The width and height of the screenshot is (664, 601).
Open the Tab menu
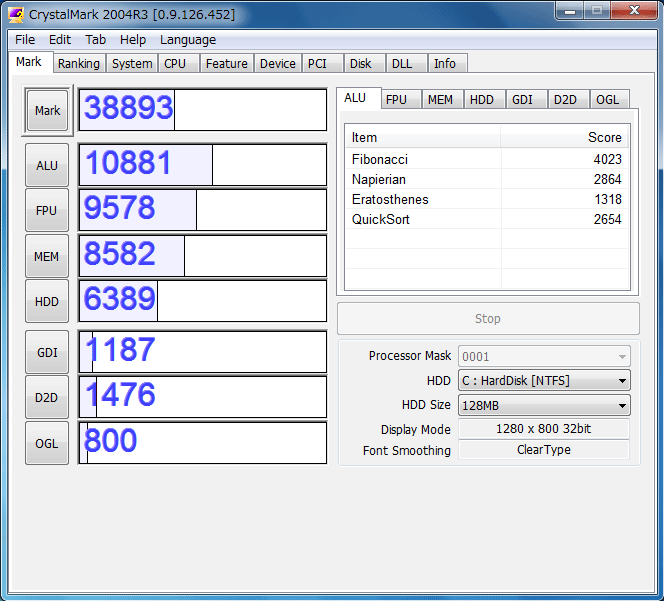95,40
